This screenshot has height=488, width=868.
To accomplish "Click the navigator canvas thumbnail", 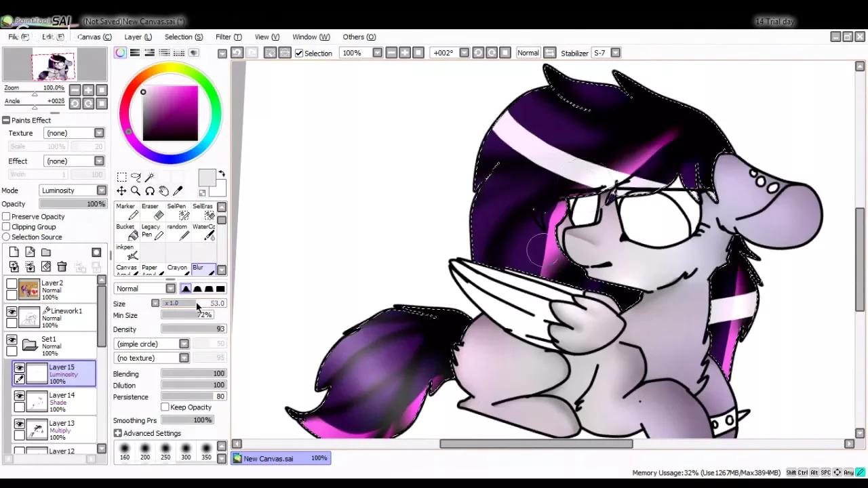I will (x=54, y=66).
